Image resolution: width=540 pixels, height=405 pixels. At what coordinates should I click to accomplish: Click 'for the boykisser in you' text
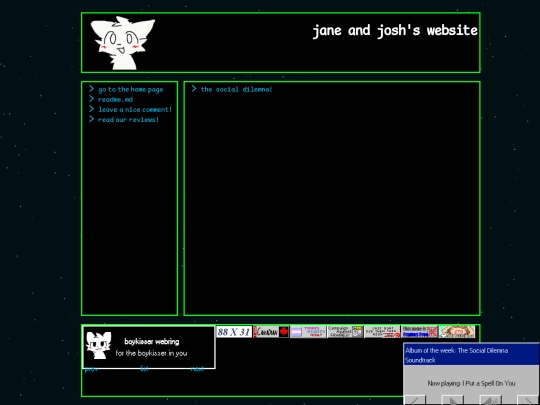tap(152, 353)
